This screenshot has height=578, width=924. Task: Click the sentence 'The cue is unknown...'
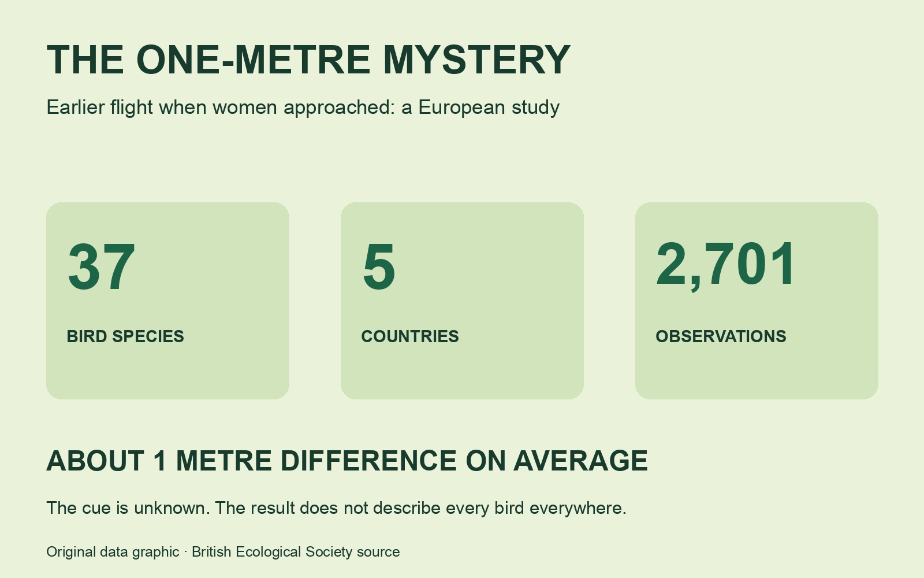[336, 508]
